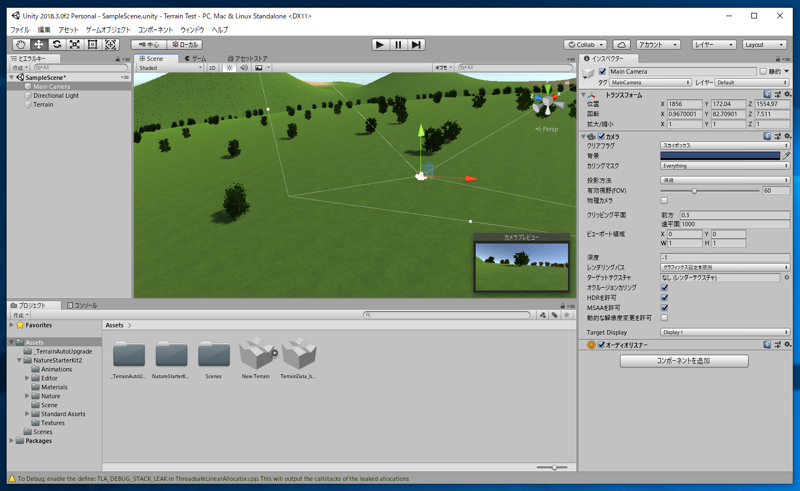This screenshot has width=800, height=491.
Task: Open the Component menu
Action: [155, 30]
